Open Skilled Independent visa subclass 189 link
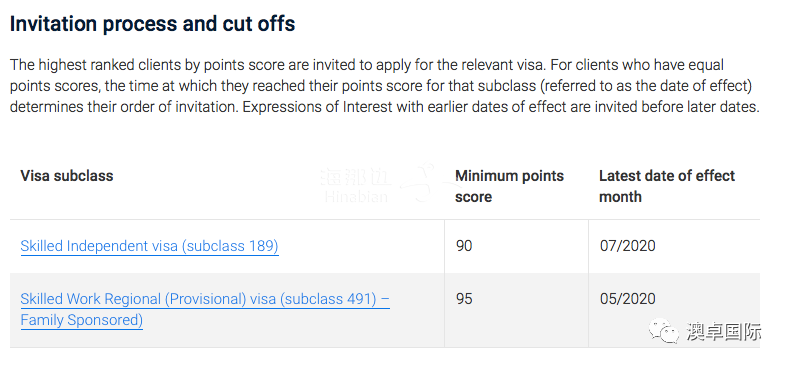The height and width of the screenshot is (366, 787). (x=150, y=246)
